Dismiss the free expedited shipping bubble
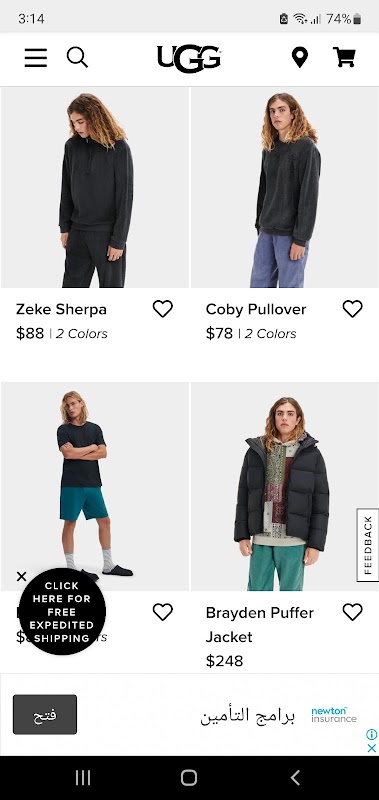This screenshot has height=800, width=379. pos(21,577)
